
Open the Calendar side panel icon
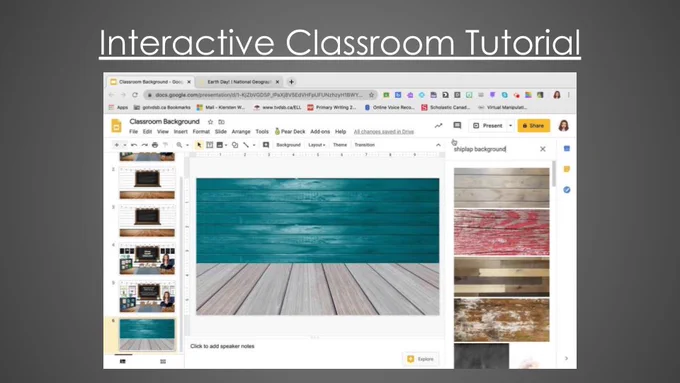point(567,148)
